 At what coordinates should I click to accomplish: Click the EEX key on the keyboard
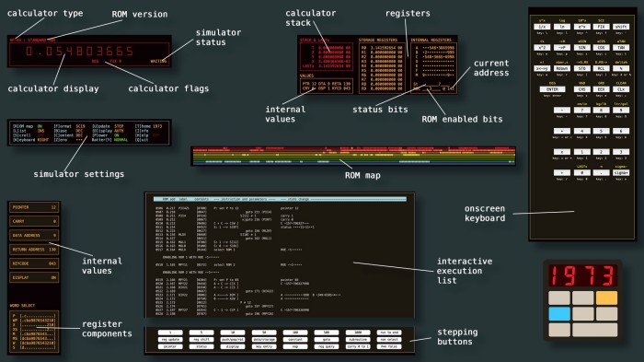pyautogui.click(x=602, y=89)
